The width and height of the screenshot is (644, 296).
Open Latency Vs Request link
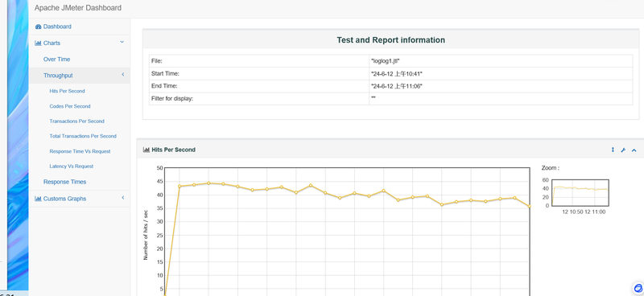point(72,166)
